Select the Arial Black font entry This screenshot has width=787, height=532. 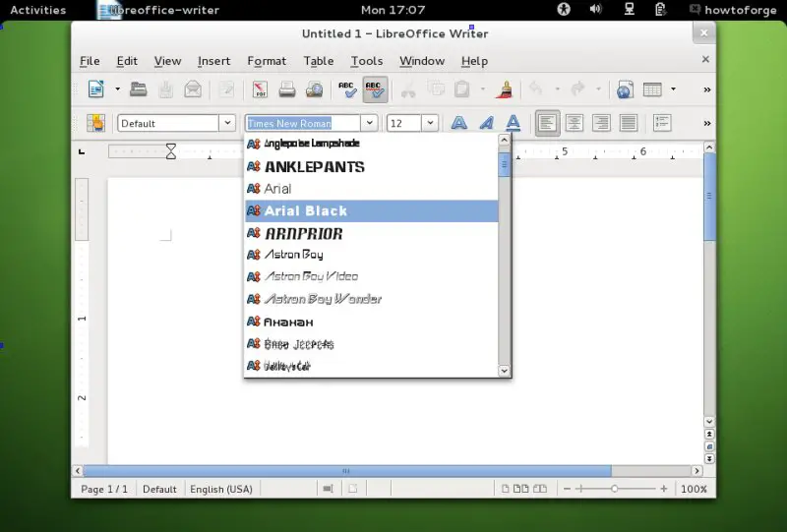click(x=372, y=210)
